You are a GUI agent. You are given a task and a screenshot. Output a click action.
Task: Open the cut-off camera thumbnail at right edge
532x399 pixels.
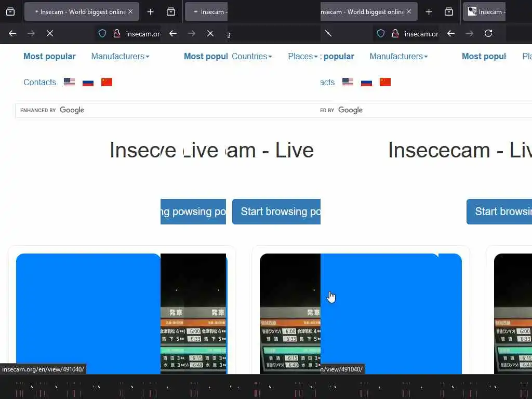513,314
